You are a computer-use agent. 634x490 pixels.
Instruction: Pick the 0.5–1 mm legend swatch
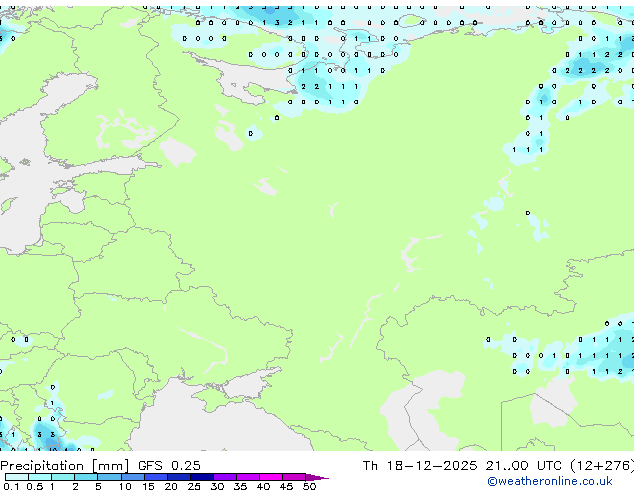point(40,477)
